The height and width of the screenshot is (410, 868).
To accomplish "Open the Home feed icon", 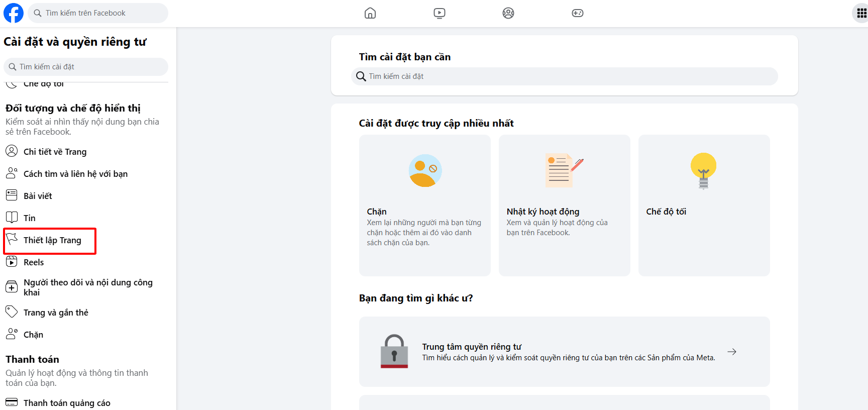I will click(370, 13).
